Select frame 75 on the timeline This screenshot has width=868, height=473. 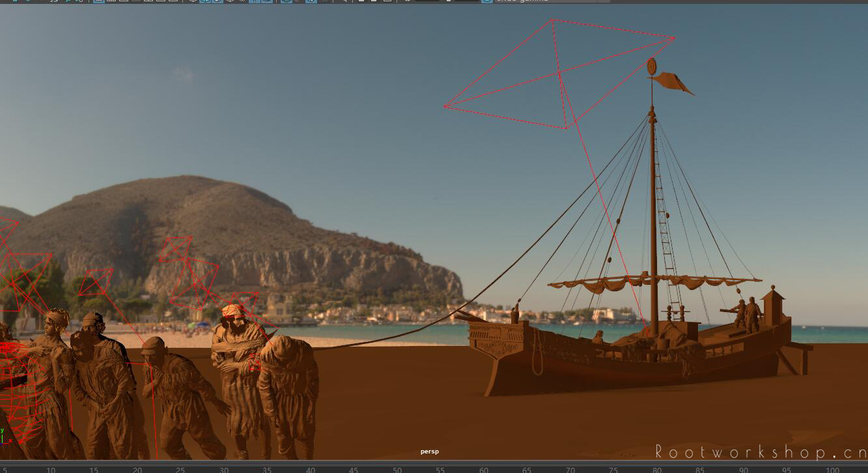(x=613, y=470)
